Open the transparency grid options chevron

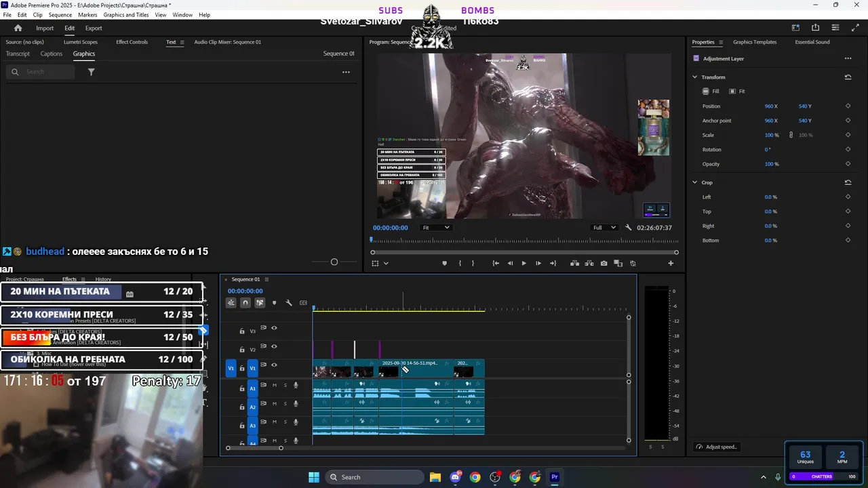(x=386, y=263)
